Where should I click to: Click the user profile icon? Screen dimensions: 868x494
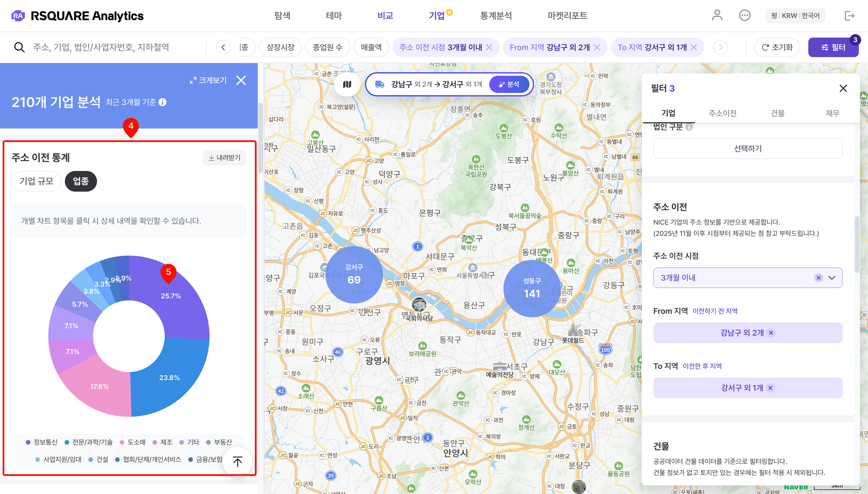tap(717, 15)
